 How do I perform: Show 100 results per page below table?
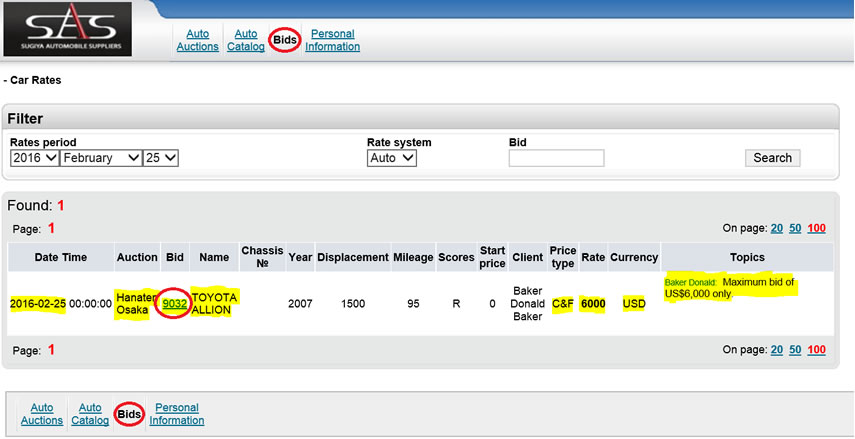click(x=816, y=350)
